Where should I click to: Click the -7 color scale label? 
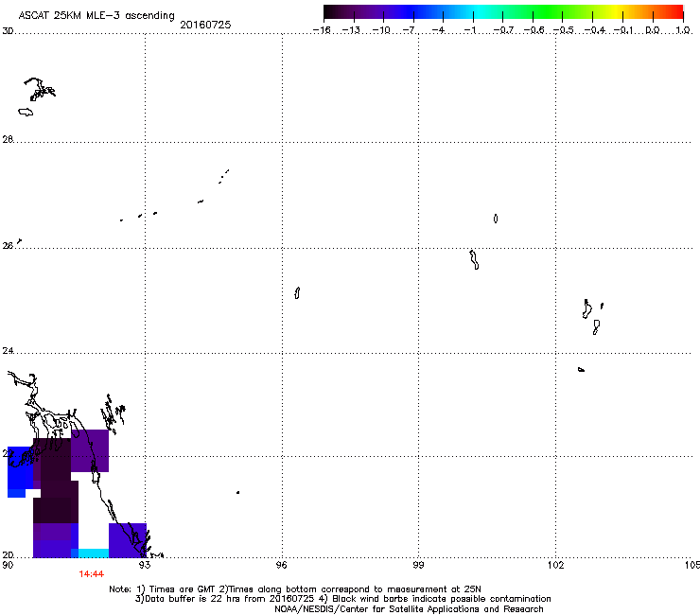pos(409,30)
